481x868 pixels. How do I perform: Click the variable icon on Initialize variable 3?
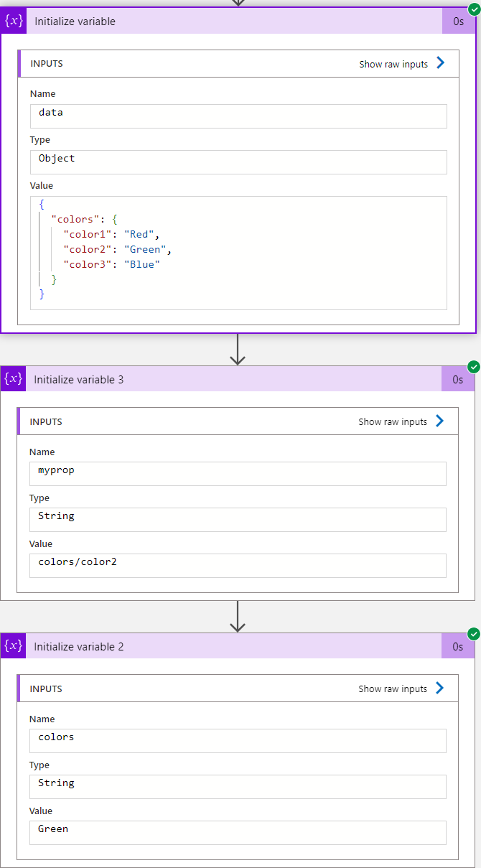(14, 379)
